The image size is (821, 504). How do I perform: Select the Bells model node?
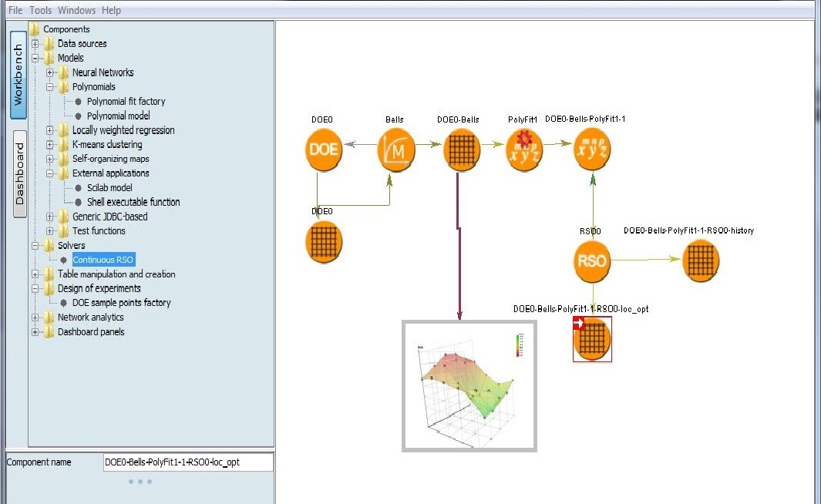pyautogui.click(x=396, y=150)
